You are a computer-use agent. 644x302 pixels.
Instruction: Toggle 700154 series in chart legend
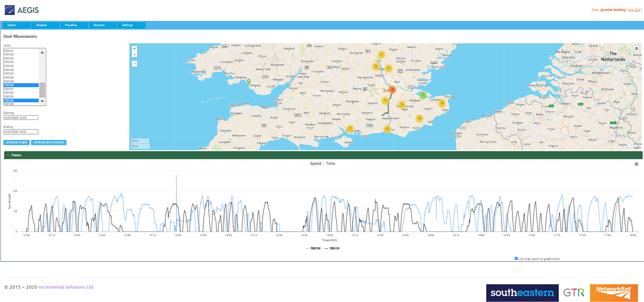point(332,248)
